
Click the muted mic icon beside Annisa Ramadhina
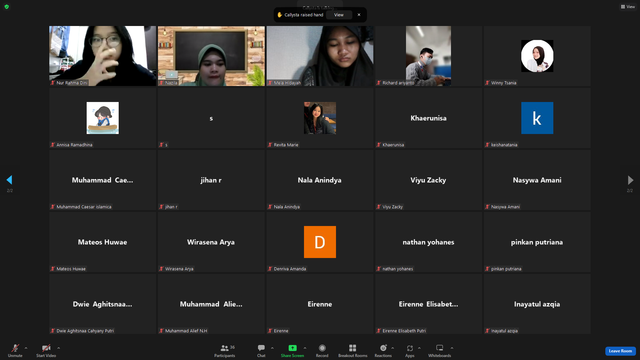(x=53, y=144)
